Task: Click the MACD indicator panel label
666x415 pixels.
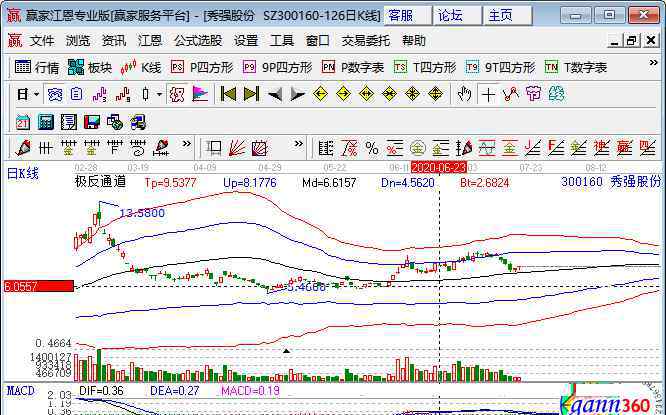Action: tap(21, 391)
